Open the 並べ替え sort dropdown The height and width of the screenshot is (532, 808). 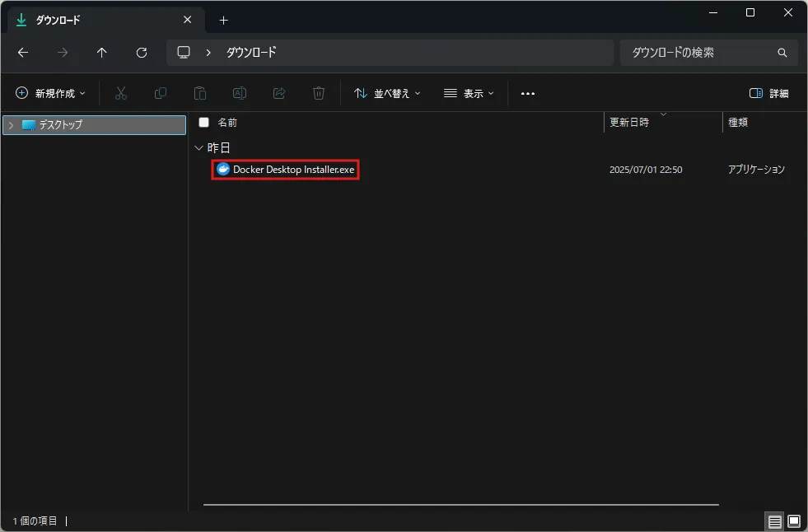pos(387,93)
